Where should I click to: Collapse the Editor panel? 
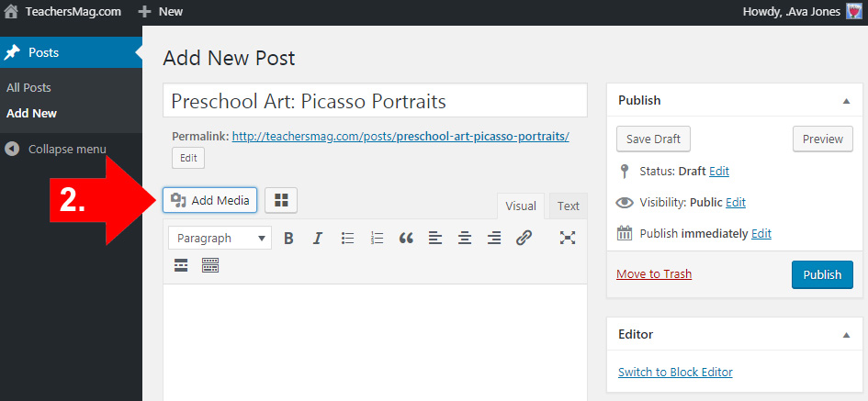pos(846,335)
